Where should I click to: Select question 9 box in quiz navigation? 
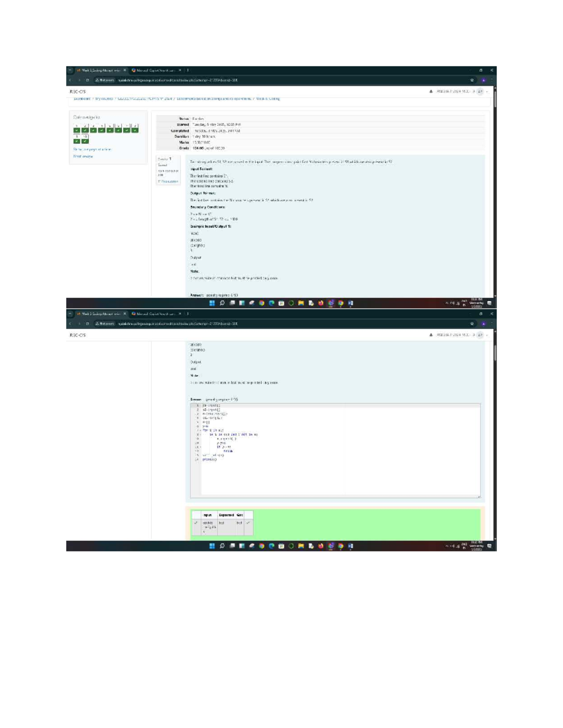pyautogui.click(x=76, y=139)
